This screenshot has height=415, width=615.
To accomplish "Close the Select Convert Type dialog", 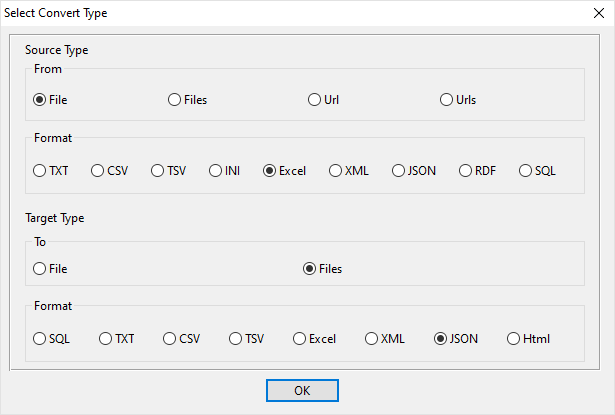I will click(595, 13).
